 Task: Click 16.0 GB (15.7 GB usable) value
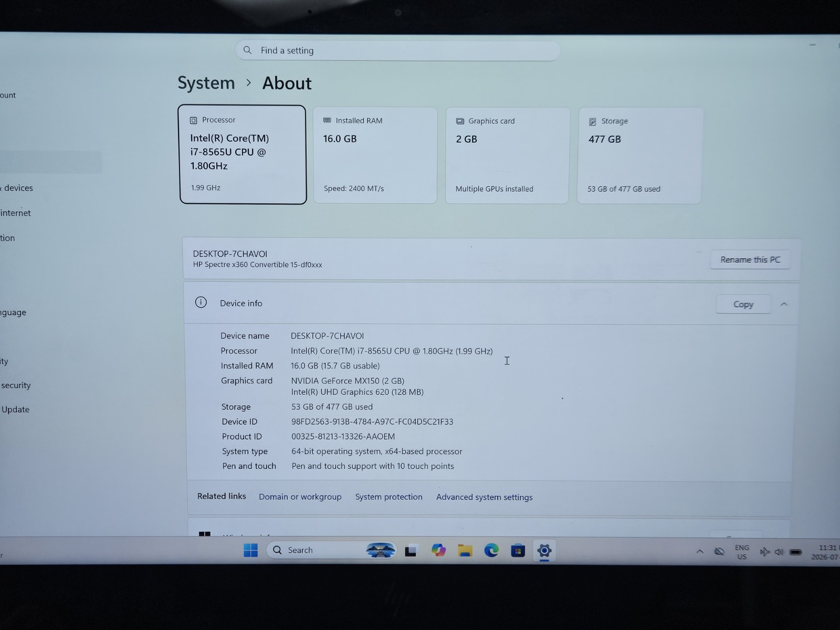pos(335,365)
